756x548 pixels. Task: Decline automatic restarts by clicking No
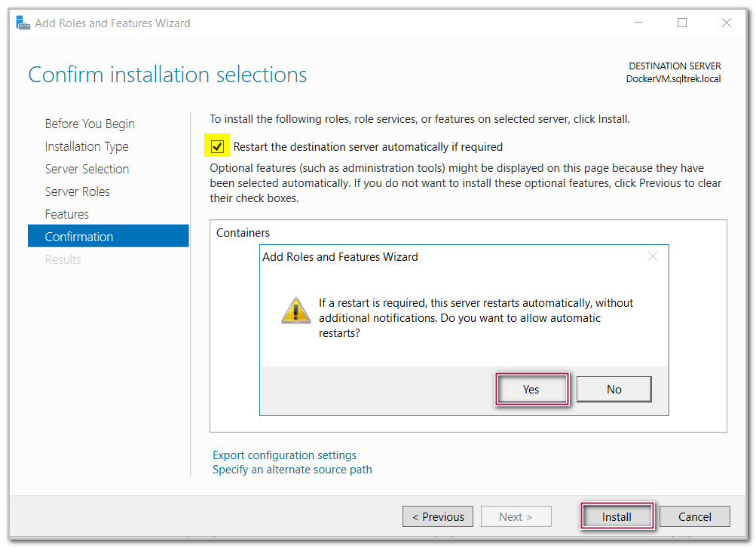614,389
